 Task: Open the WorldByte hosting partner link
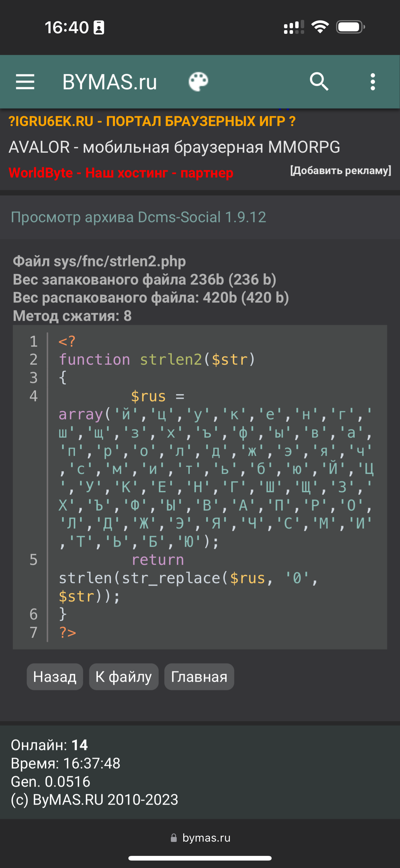tap(121, 173)
